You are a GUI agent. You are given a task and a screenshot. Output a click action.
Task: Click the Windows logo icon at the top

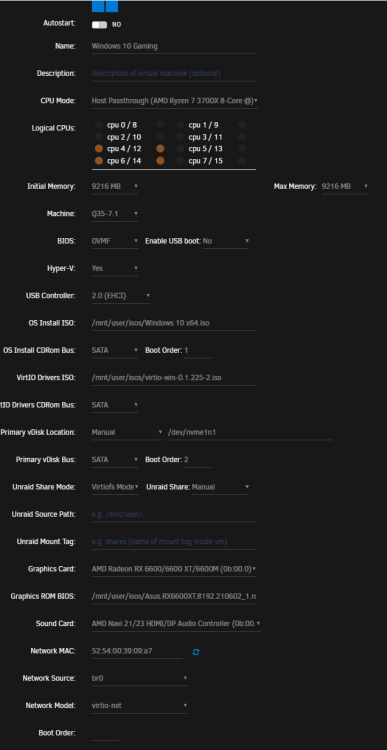[105, 6]
